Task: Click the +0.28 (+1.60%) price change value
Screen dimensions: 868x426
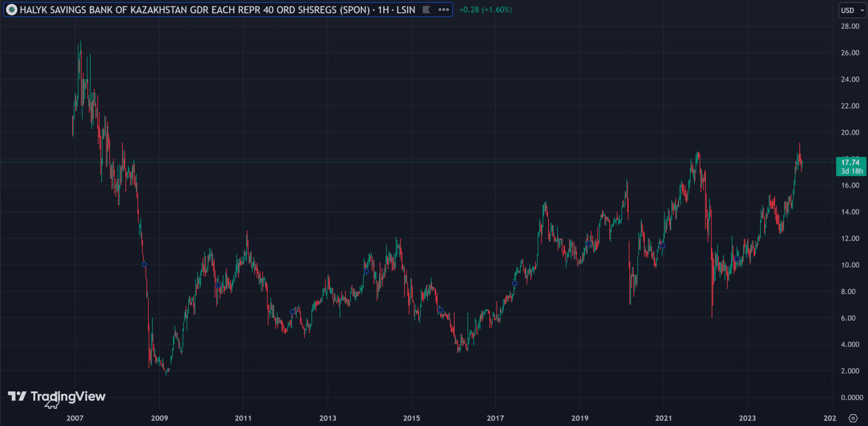Action: tap(485, 10)
